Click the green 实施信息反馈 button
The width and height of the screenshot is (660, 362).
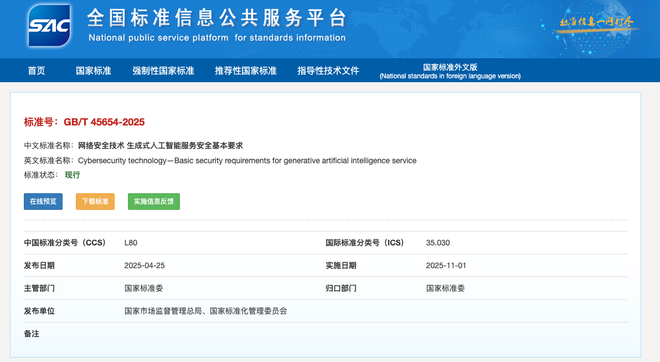[154, 201]
